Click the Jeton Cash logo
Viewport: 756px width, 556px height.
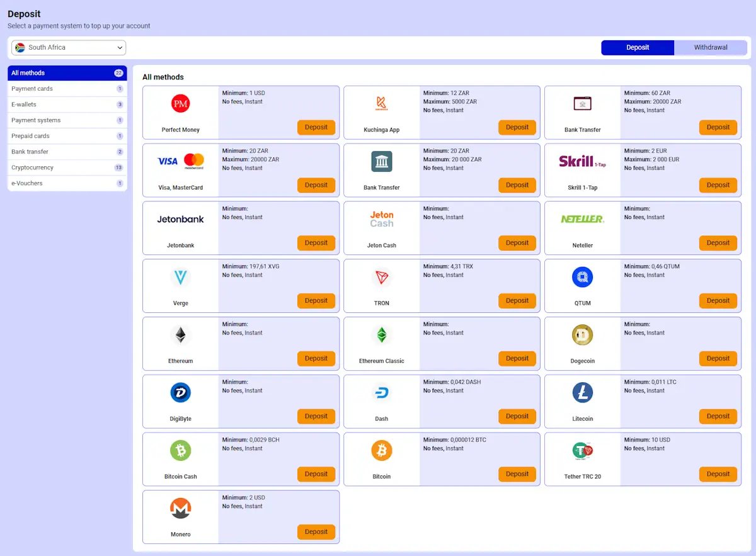tap(381, 219)
